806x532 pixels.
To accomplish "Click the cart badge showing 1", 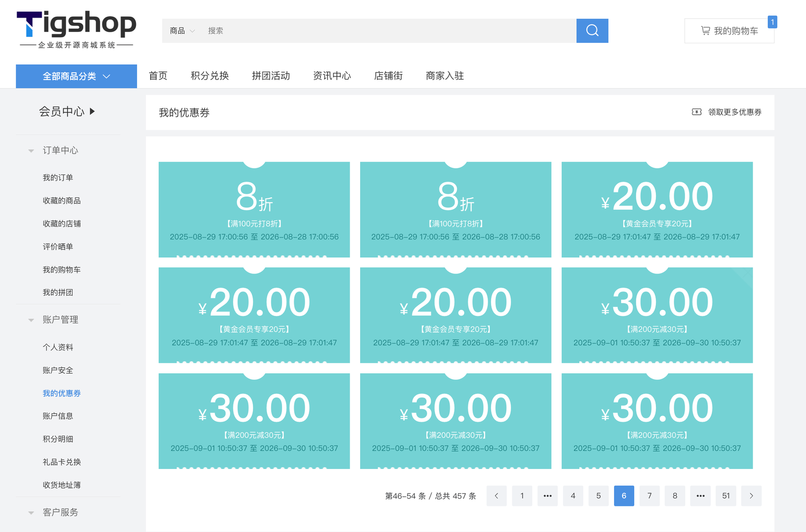I will click(x=772, y=22).
